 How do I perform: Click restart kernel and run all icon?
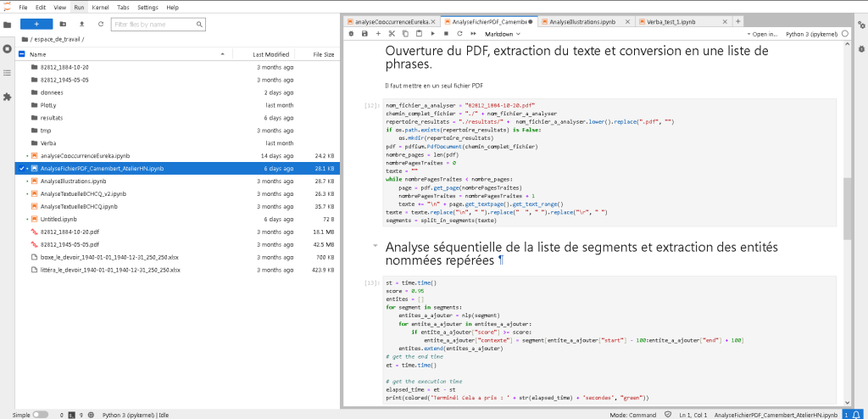click(x=474, y=34)
